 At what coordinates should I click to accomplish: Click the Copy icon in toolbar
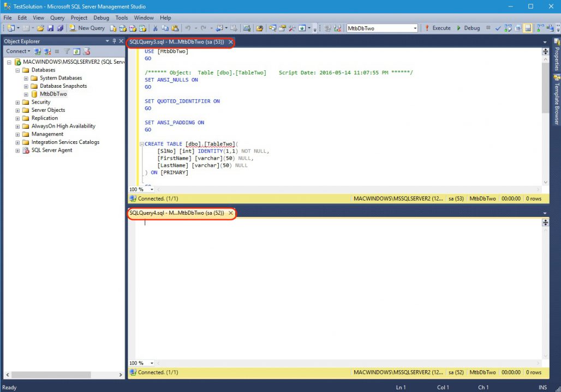165,28
